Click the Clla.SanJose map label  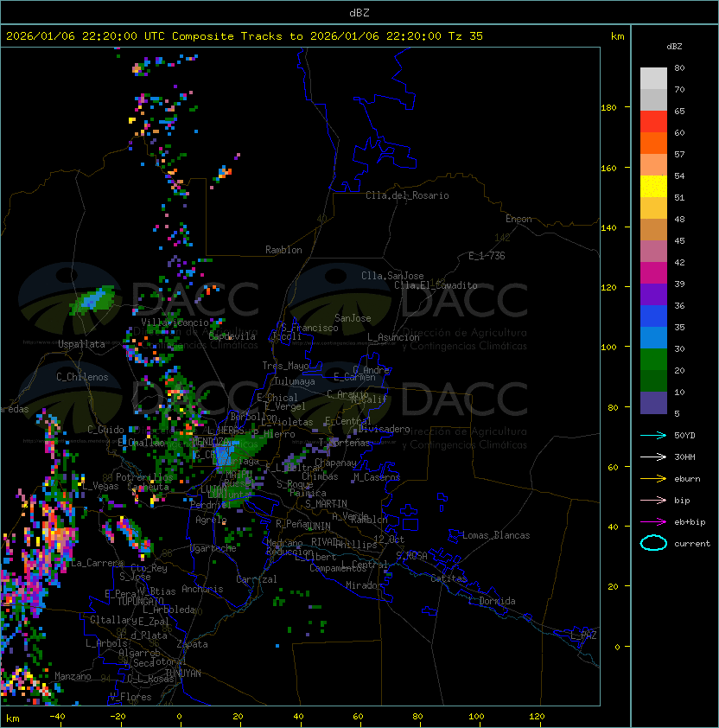point(392,276)
